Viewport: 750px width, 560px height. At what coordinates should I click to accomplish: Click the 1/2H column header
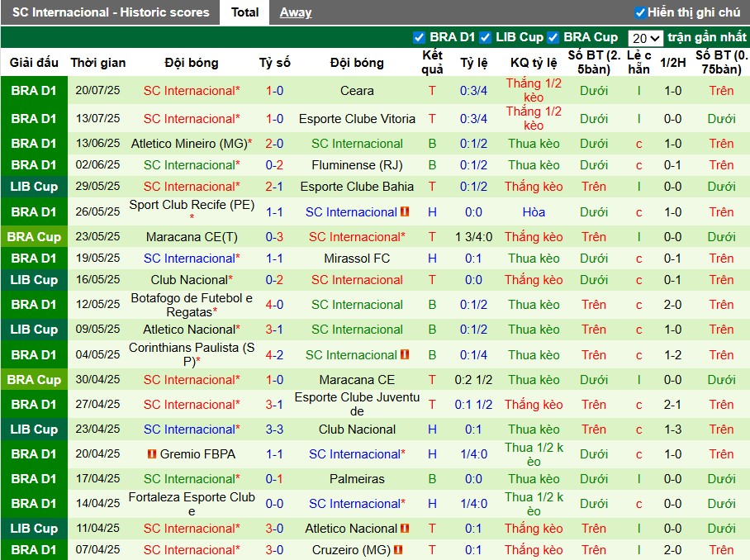[672, 63]
